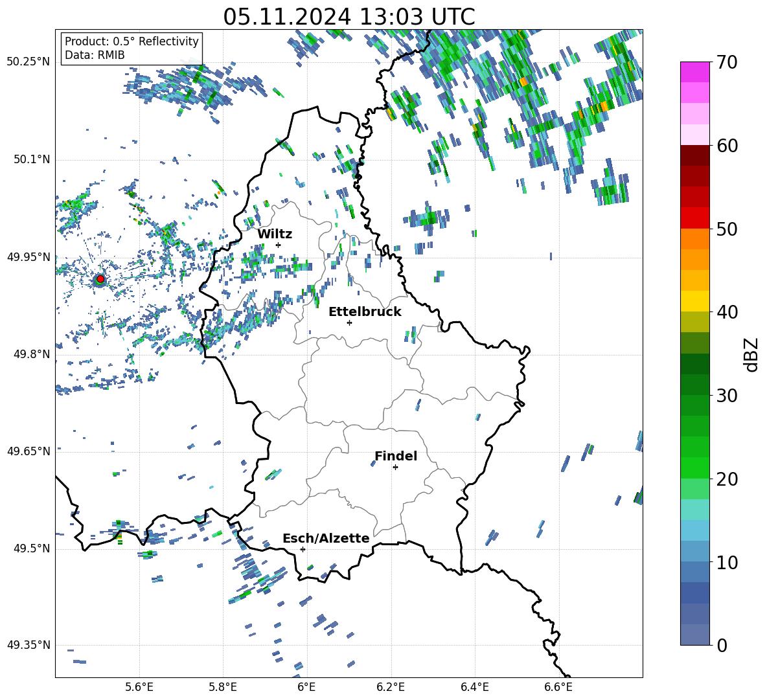
Task: Click the 'Data: RMIB' text
Action: (x=95, y=55)
